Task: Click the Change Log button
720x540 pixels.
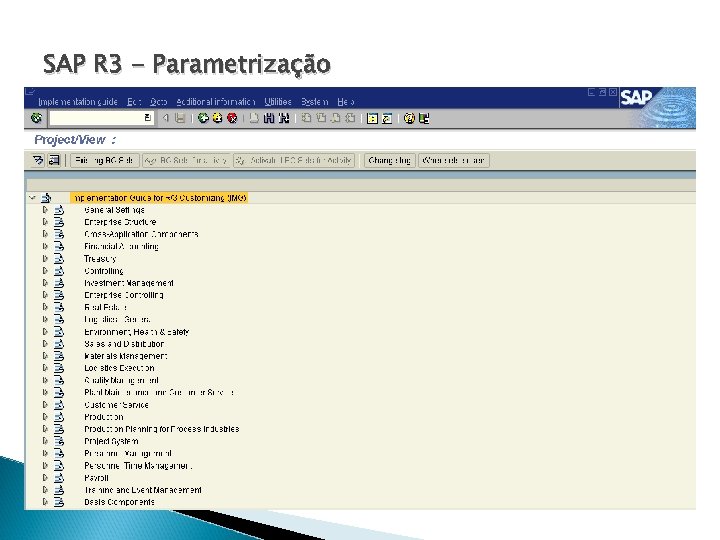Action: [x=389, y=160]
